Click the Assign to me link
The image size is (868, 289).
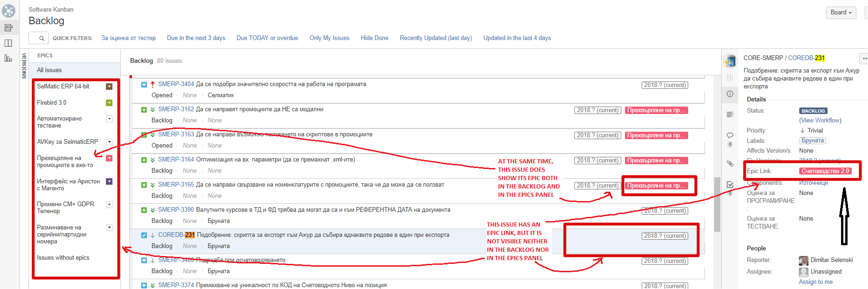pyautogui.click(x=815, y=282)
